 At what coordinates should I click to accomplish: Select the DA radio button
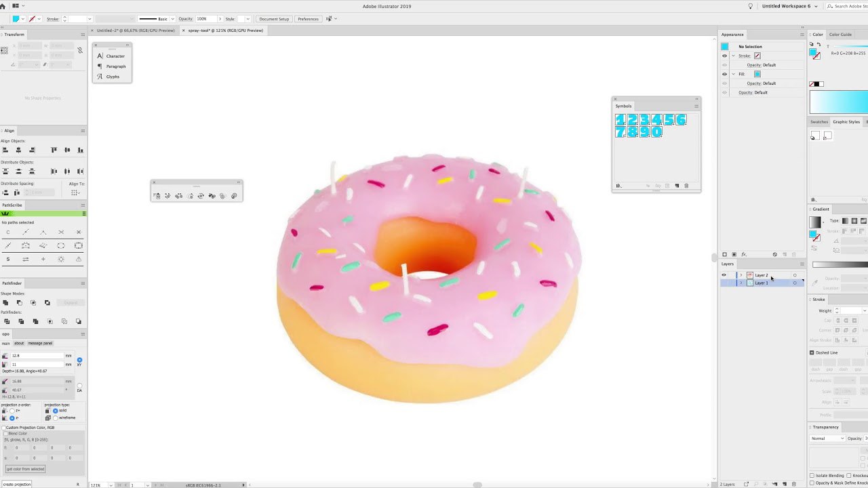point(79,386)
